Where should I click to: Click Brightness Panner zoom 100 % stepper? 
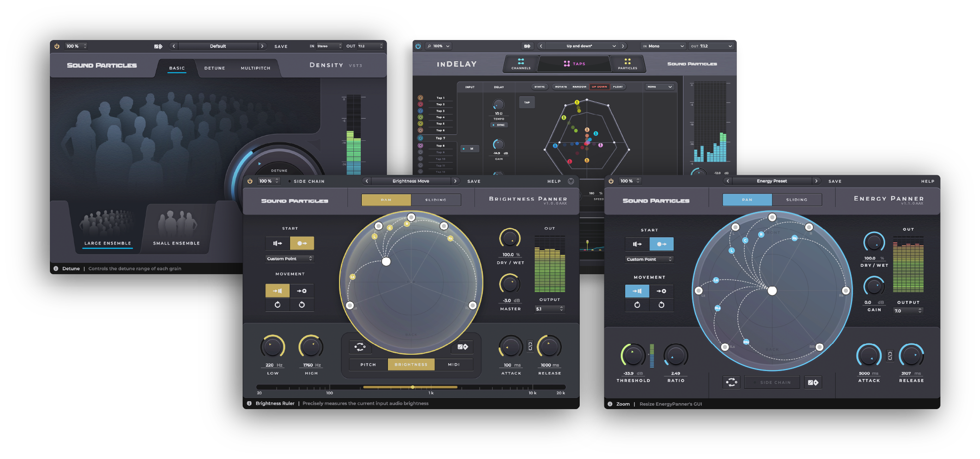click(x=269, y=181)
